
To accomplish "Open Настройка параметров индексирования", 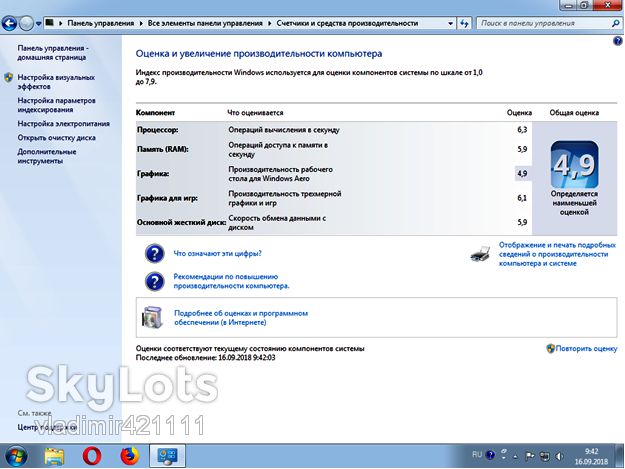I will pyautogui.click(x=56, y=105).
